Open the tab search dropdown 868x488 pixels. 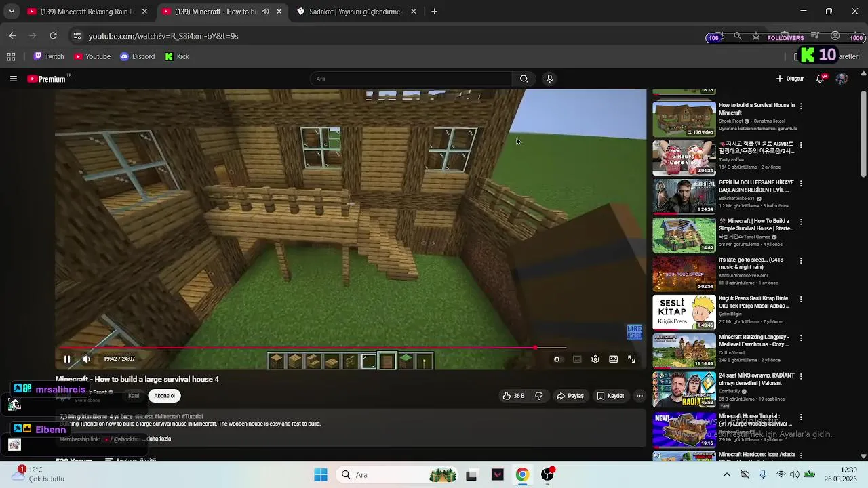pos(12,12)
